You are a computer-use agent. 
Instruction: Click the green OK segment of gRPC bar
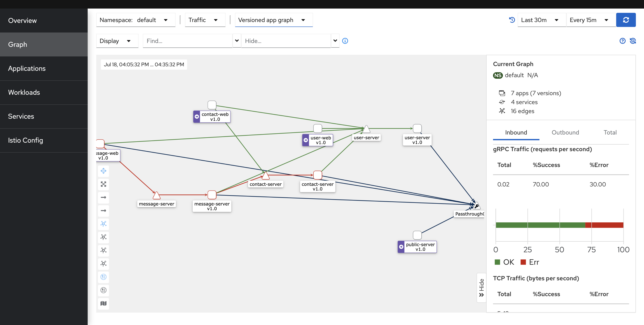click(x=540, y=225)
